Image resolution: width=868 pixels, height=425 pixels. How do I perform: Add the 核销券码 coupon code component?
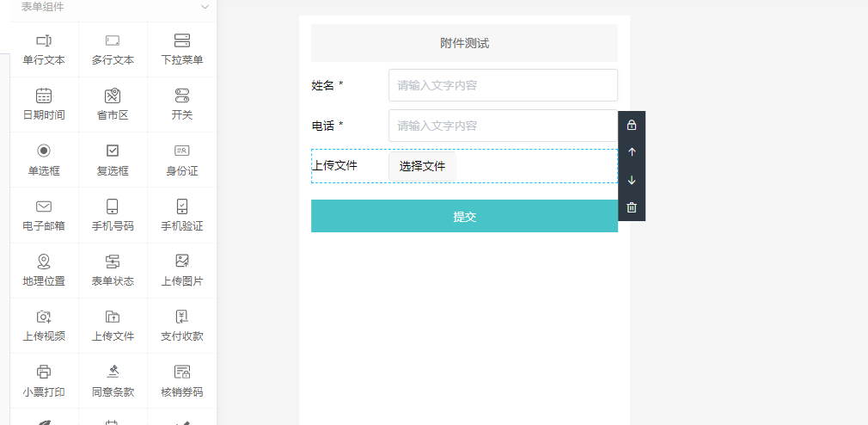[x=182, y=381]
